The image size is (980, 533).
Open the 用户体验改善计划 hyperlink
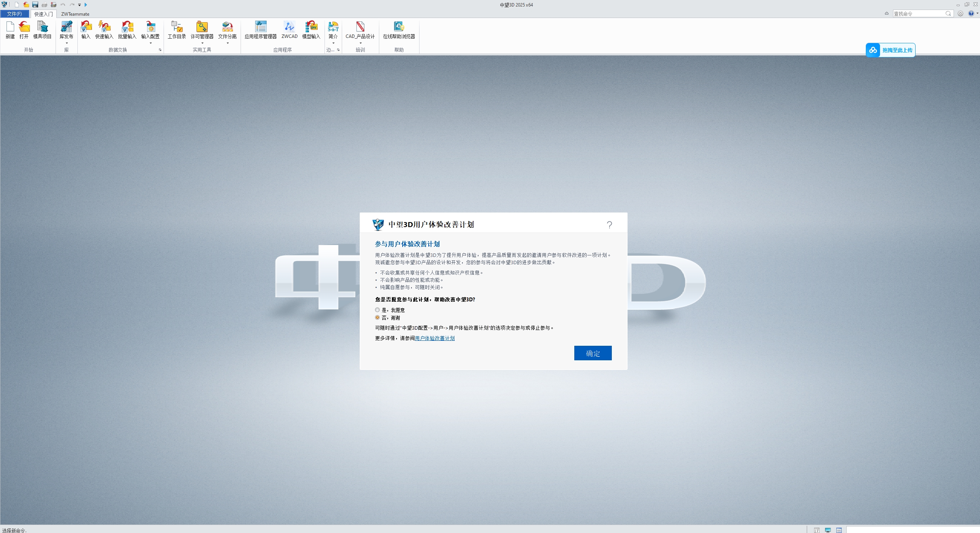click(x=434, y=338)
